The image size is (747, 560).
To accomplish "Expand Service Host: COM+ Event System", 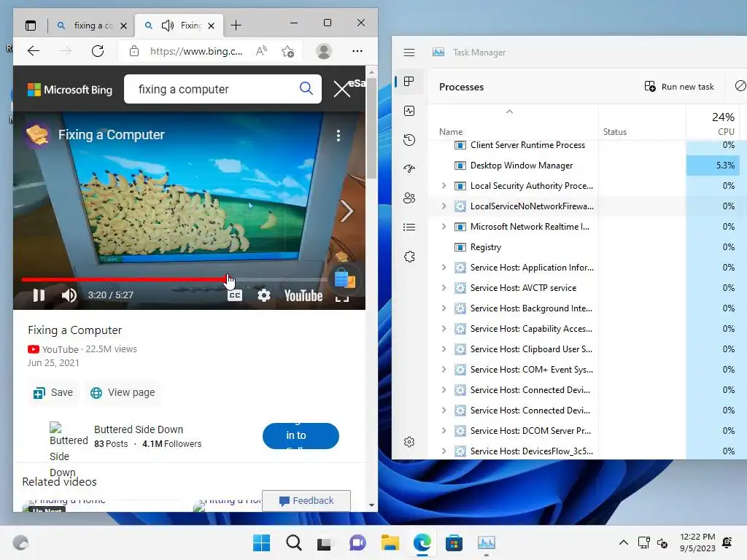I will point(444,370).
